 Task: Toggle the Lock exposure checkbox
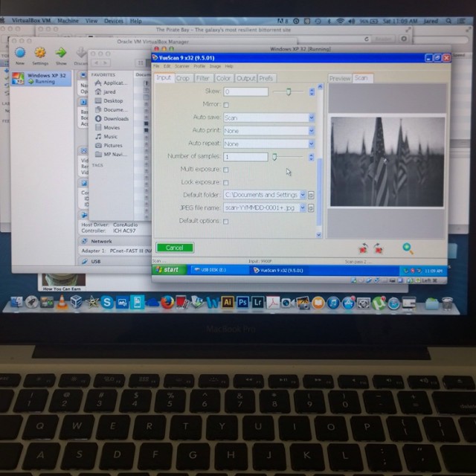point(226,182)
